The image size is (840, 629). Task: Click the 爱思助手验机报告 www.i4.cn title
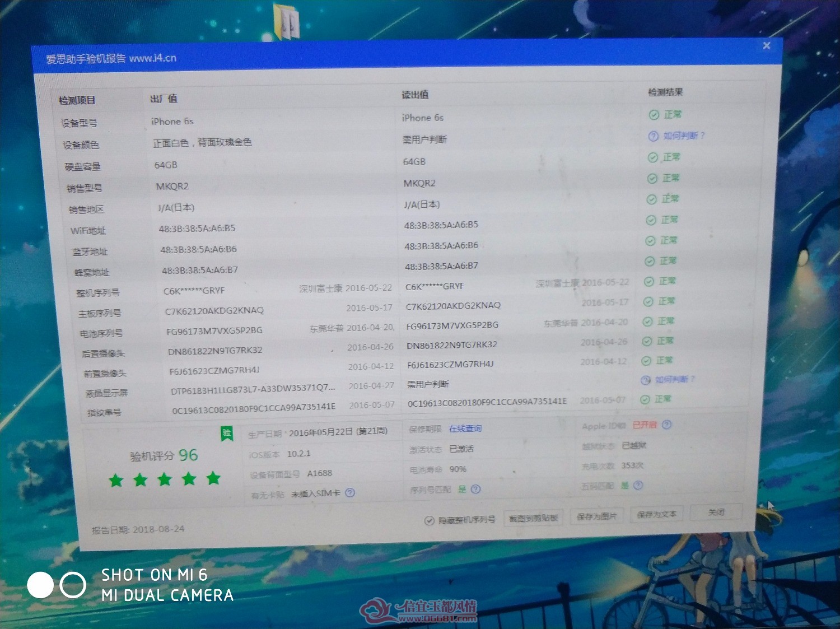point(111,58)
